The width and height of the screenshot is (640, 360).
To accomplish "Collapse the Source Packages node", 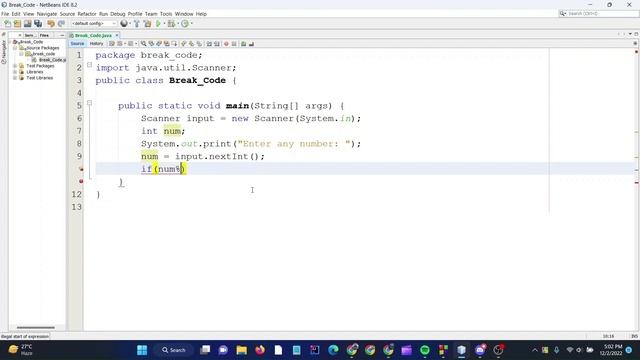I will point(15,48).
